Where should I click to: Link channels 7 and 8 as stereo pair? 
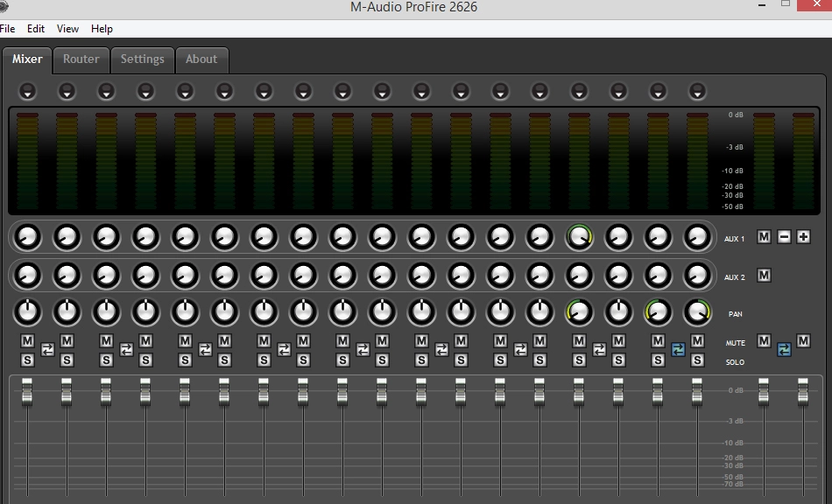tap(284, 350)
